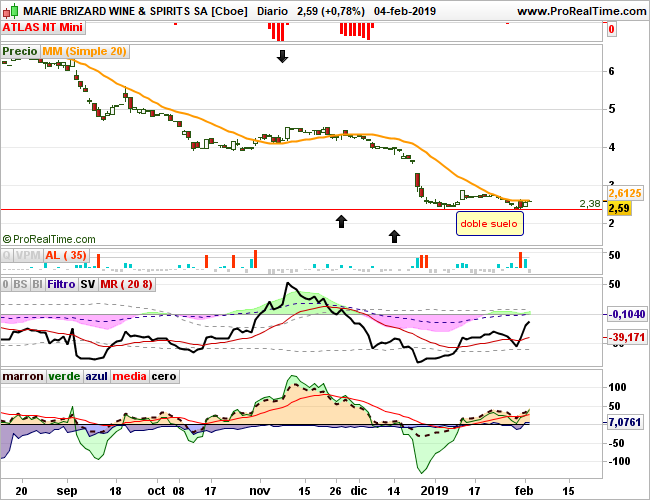Select the cero series label
The height and width of the screenshot is (500, 650).
(164, 376)
